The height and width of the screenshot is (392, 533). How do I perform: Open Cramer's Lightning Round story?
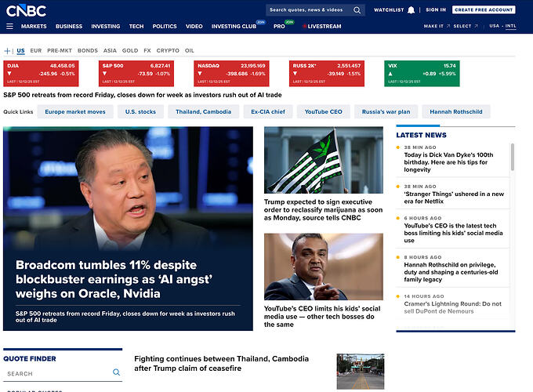point(452,307)
